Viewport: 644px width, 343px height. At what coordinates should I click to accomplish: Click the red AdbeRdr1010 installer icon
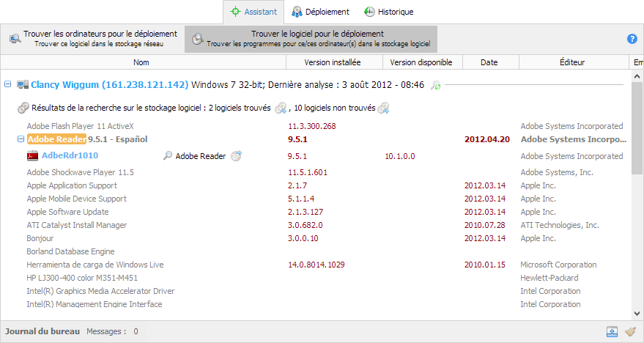coord(32,156)
